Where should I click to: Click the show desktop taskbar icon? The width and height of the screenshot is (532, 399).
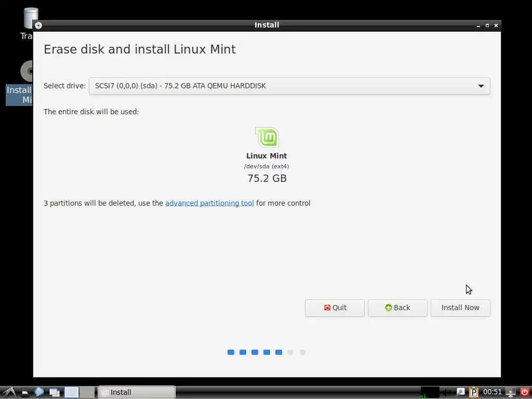(54, 392)
